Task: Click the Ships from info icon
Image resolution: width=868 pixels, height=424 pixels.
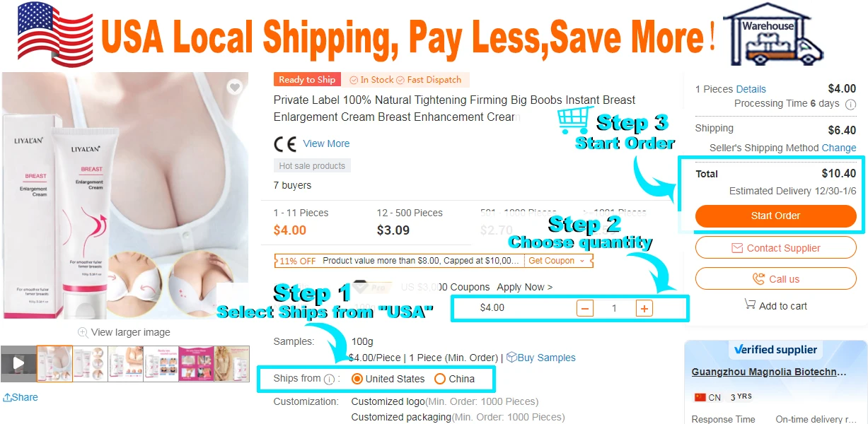Action: pyautogui.click(x=329, y=379)
